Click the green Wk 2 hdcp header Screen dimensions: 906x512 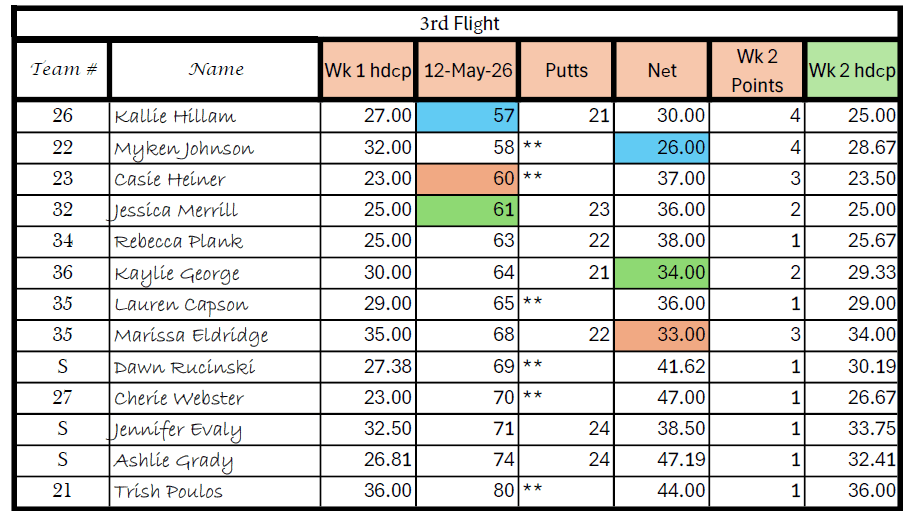coord(852,70)
